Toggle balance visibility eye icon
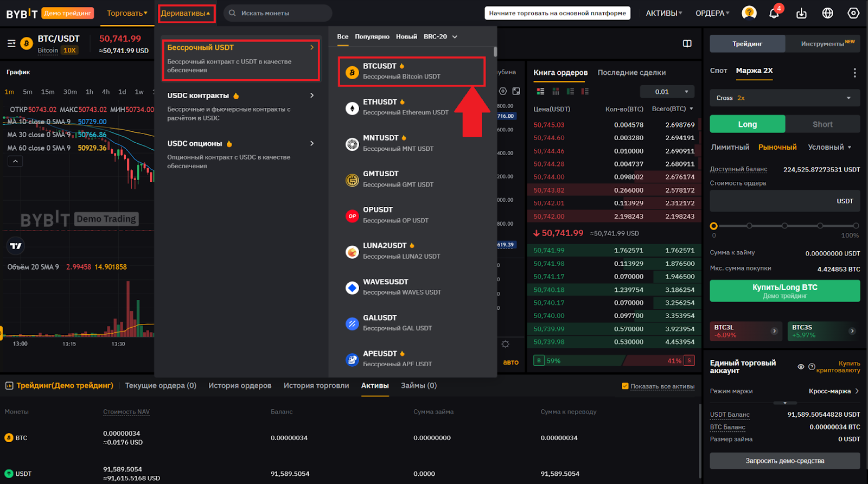The image size is (868, 484). pyautogui.click(x=801, y=367)
